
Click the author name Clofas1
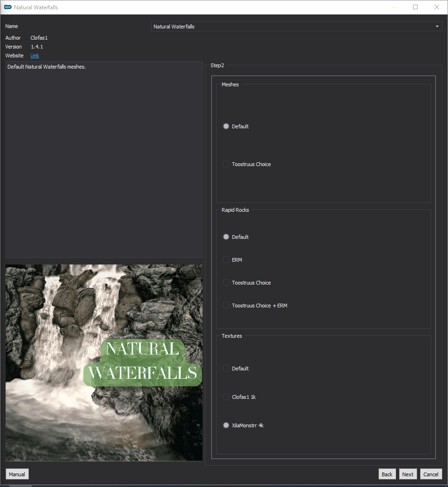point(39,38)
